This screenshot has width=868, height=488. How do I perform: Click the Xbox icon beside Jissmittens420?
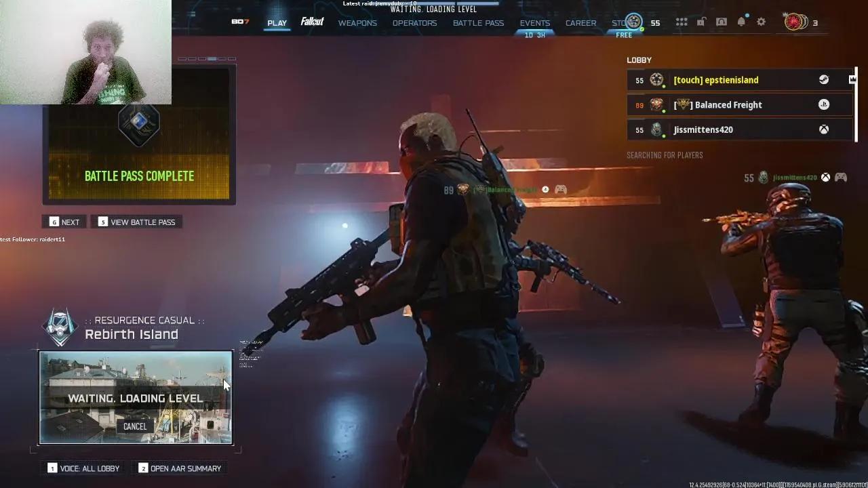coord(823,129)
